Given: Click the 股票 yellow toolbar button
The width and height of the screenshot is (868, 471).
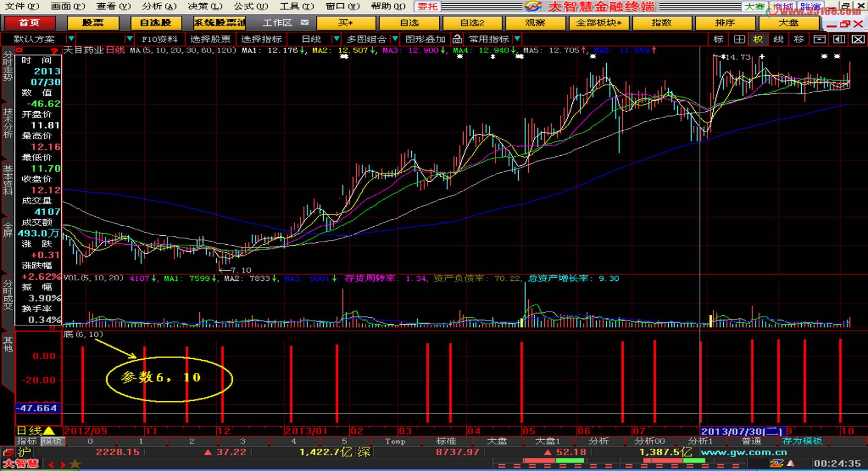Looking at the screenshot, I should [x=93, y=23].
